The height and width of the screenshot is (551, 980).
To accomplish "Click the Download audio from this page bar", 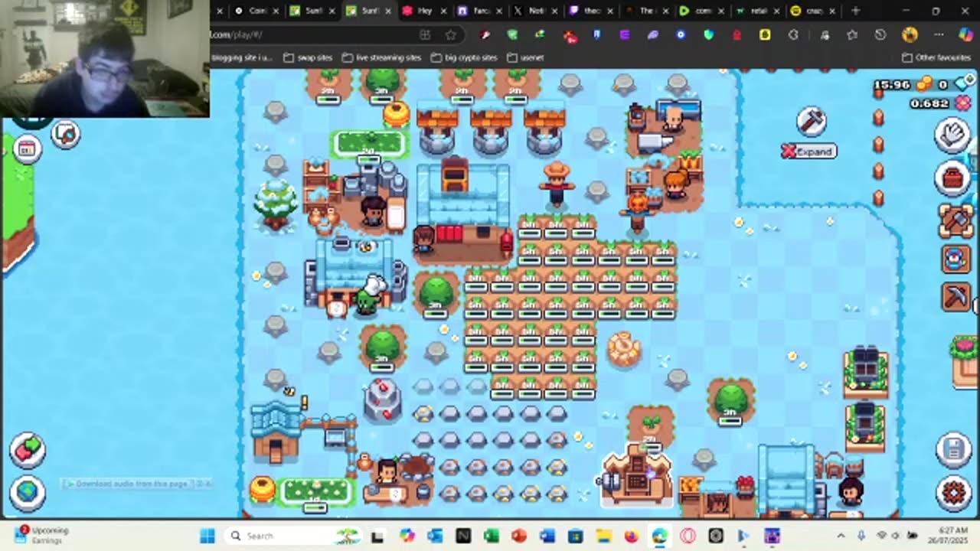I will point(136,484).
